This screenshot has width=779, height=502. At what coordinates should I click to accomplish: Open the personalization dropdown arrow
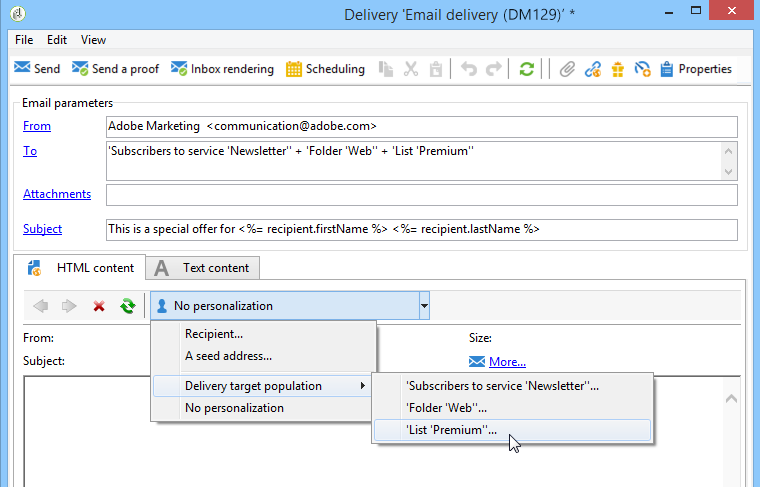[424, 306]
